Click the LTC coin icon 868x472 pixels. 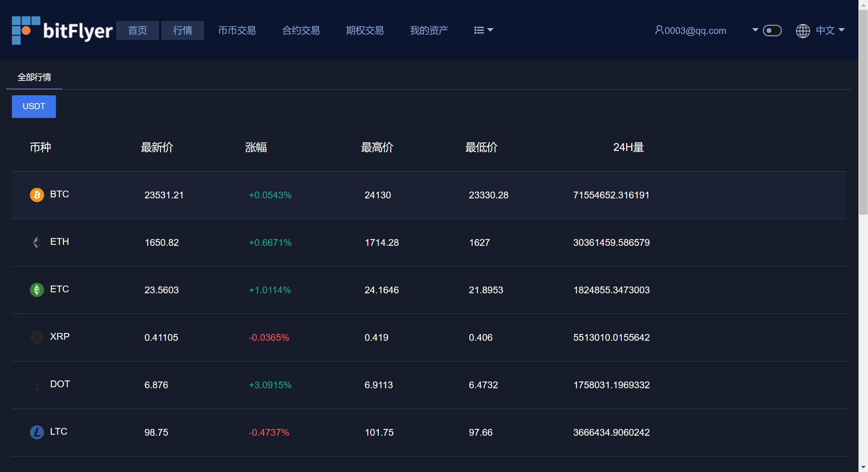tap(37, 432)
